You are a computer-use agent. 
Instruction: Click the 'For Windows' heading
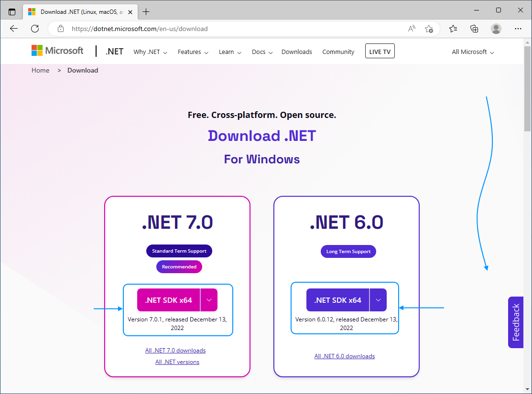262,160
